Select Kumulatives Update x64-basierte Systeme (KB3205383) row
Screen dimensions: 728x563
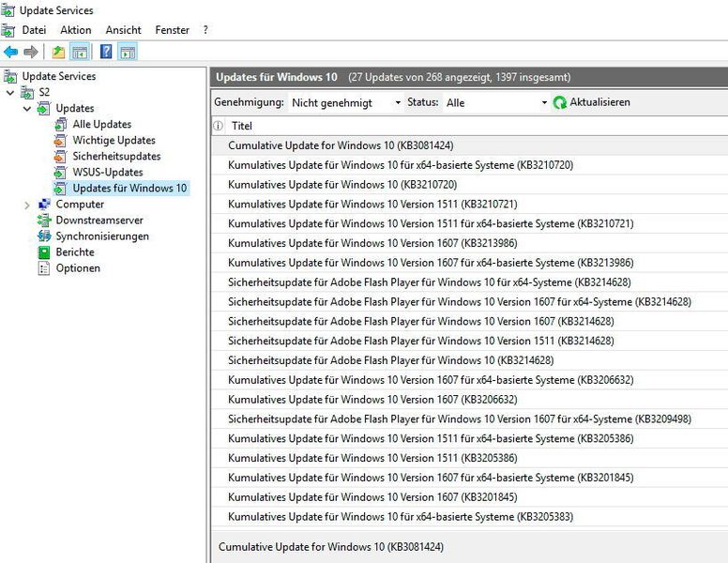coord(469,516)
